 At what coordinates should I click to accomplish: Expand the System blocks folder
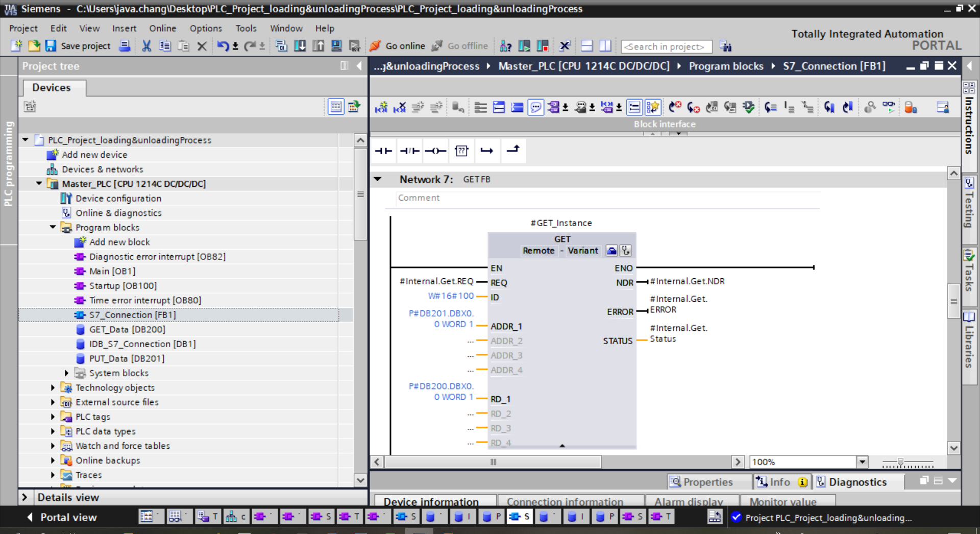67,373
